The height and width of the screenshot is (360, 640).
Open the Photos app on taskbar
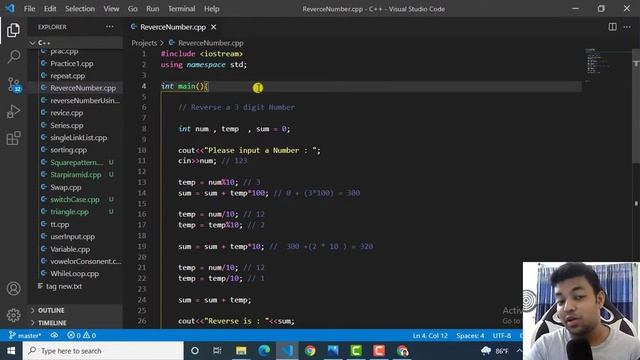333,351
